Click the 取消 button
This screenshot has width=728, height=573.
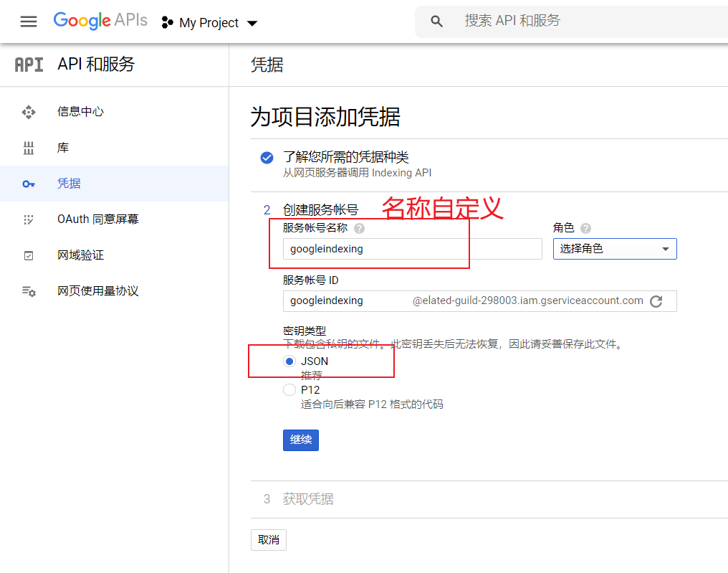click(x=268, y=539)
